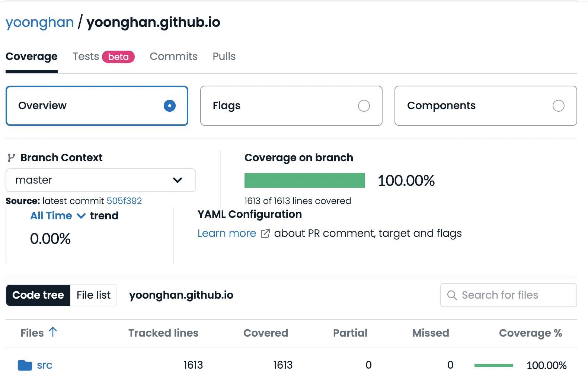Click the Files sort arrow icon

click(53, 332)
